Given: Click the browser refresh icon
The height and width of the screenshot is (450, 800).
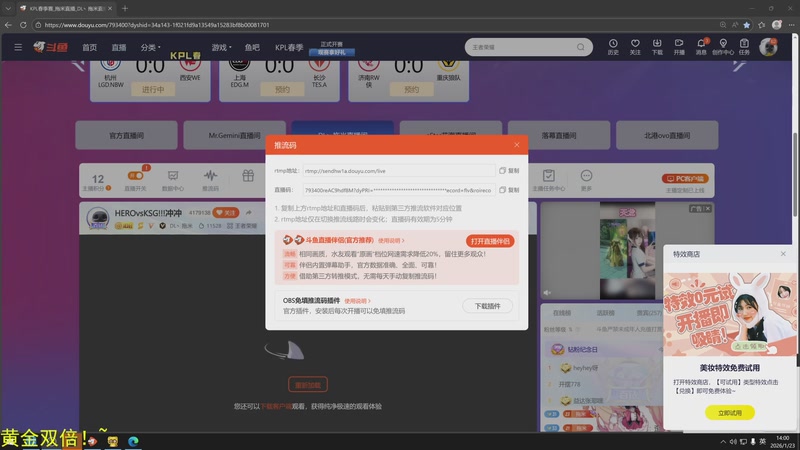Looking at the screenshot, I should point(23,24).
